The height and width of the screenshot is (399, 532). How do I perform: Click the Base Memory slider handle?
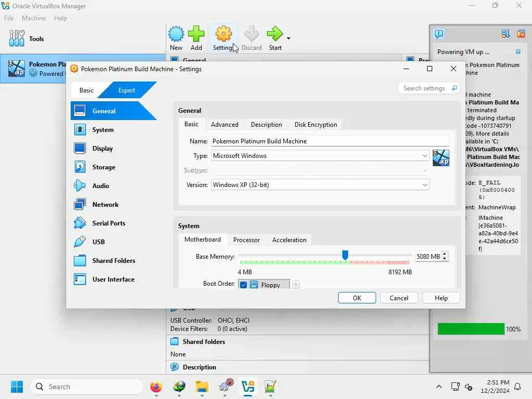(345, 255)
